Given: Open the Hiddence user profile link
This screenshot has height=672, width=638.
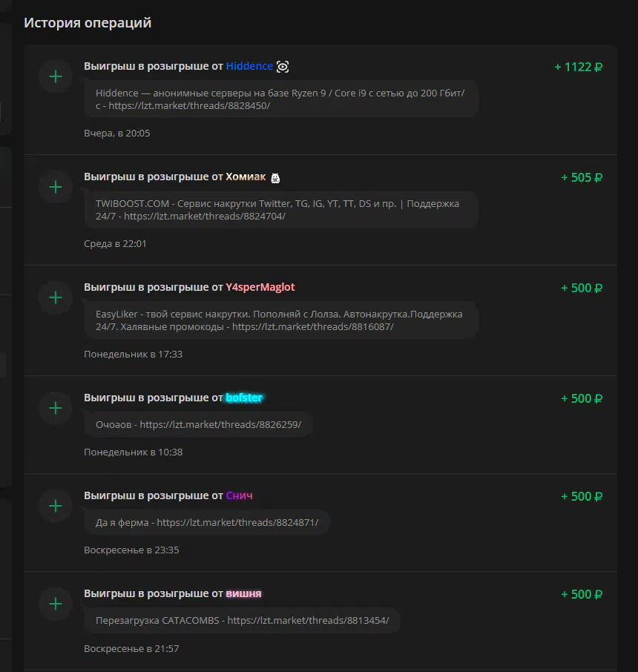Looking at the screenshot, I should coord(249,66).
